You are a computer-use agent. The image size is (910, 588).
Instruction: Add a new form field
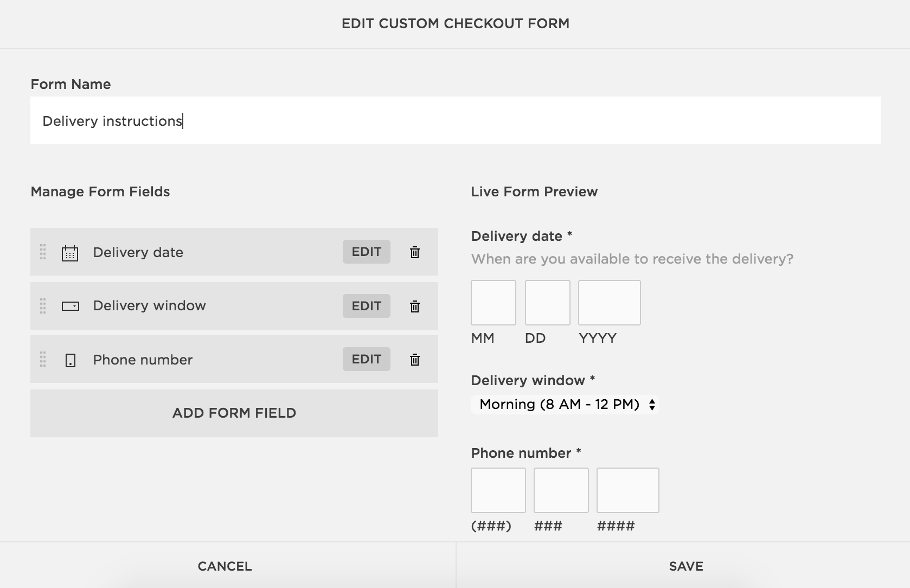[x=234, y=413]
